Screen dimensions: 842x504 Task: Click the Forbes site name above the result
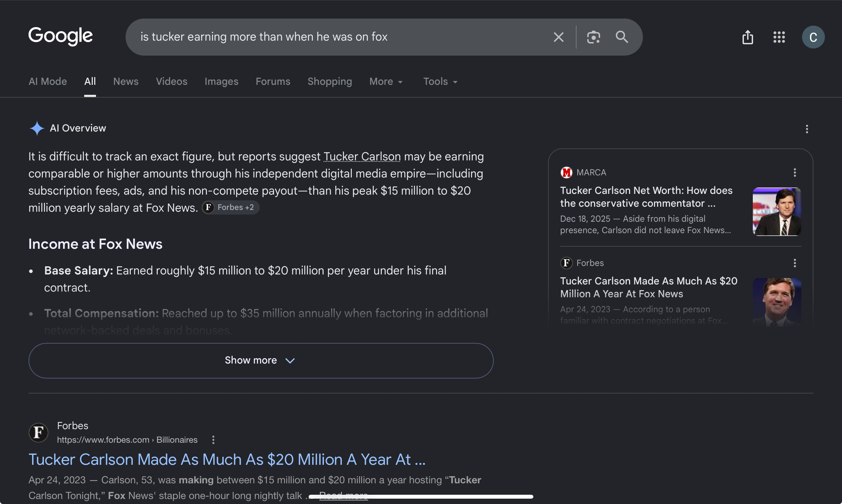[72, 426]
